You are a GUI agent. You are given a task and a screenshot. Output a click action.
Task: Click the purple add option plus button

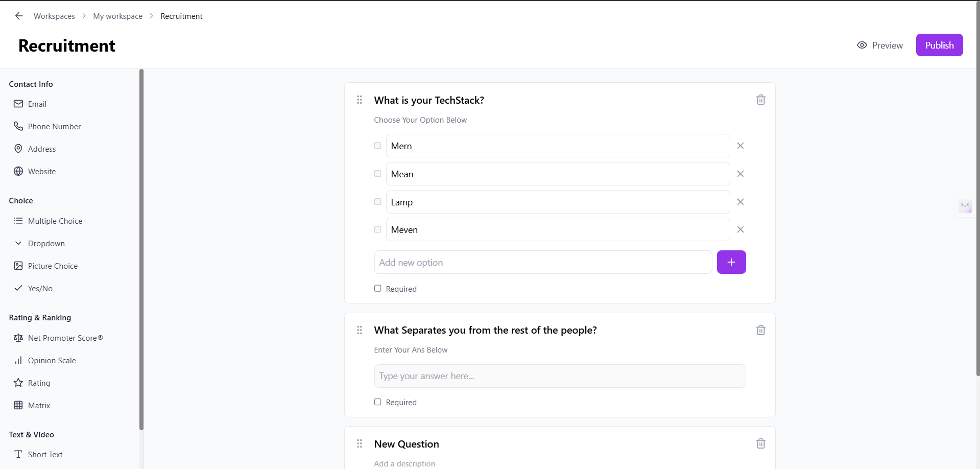tap(731, 262)
